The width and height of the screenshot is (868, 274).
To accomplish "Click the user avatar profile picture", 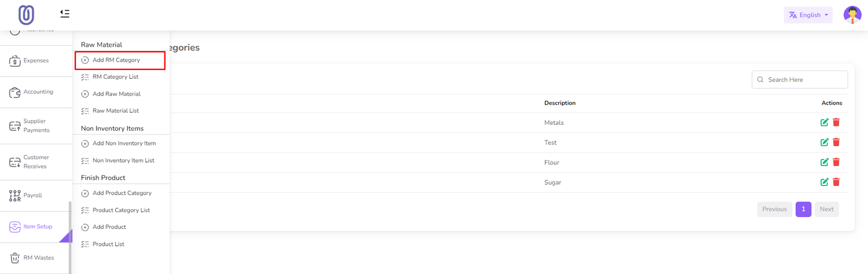I will click(x=852, y=15).
